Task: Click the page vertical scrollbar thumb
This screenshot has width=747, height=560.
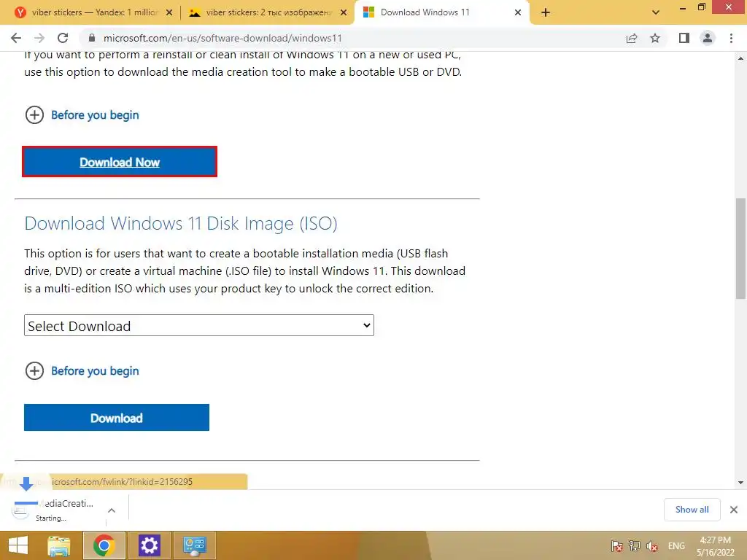Action: coord(740,249)
